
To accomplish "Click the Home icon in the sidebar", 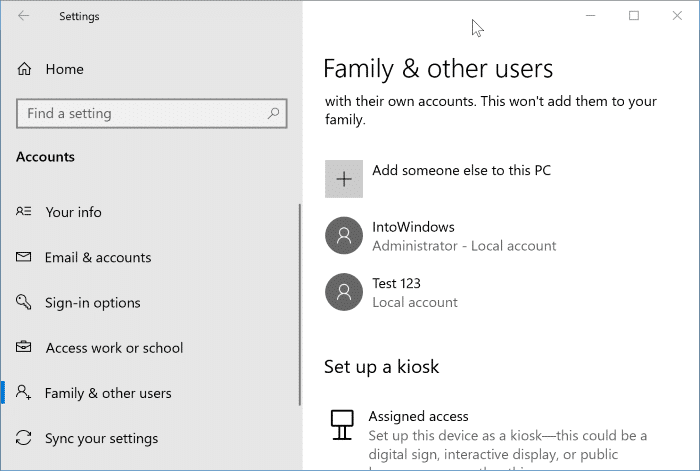I will [x=25, y=69].
